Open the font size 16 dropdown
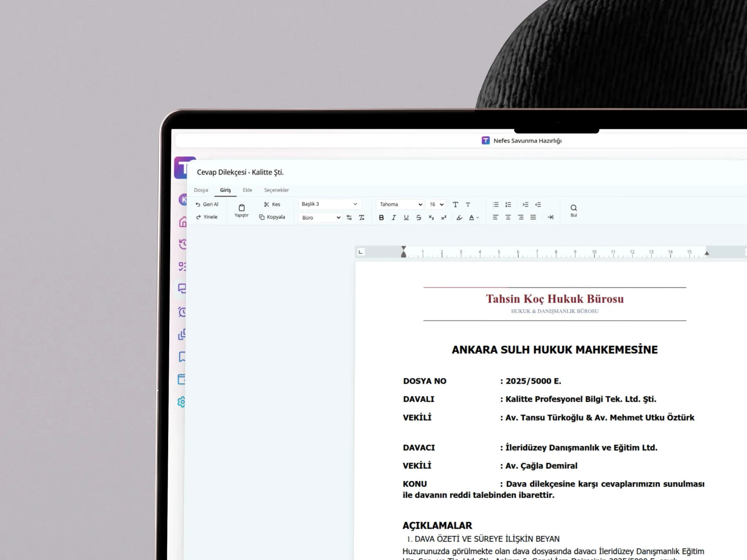 436,204
